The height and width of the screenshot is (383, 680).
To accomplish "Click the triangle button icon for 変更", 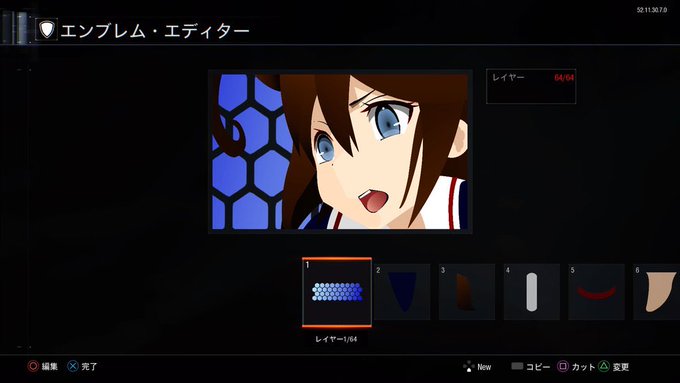I will pos(604,366).
